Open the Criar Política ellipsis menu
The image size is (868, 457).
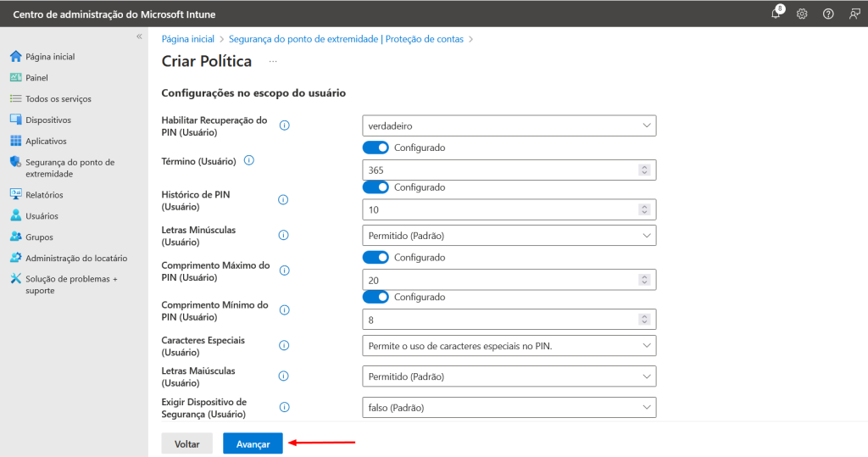coord(273,62)
